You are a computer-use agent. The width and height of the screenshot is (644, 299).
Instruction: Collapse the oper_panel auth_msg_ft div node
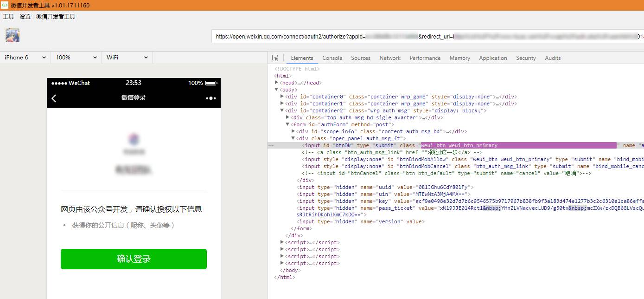(293, 138)
